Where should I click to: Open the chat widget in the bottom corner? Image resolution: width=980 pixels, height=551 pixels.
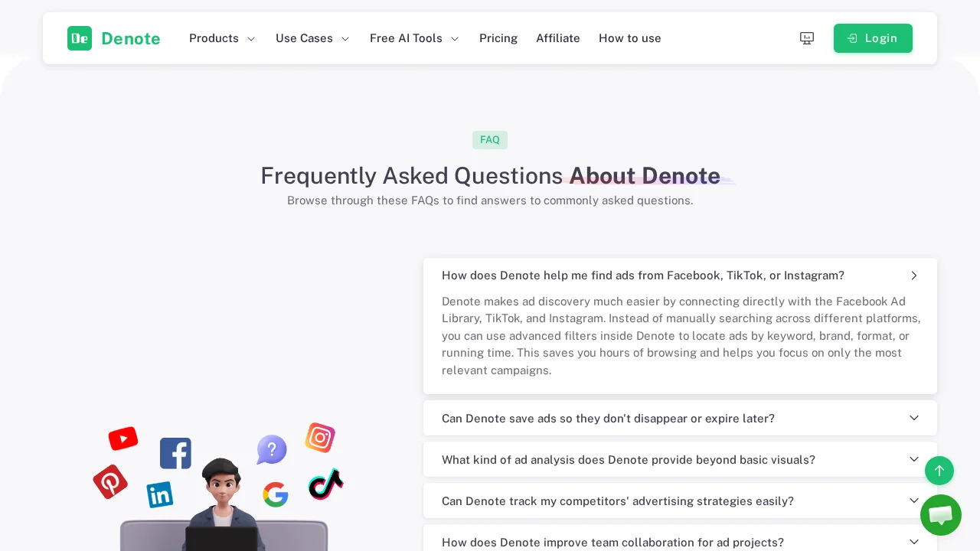tap(941, 515)
